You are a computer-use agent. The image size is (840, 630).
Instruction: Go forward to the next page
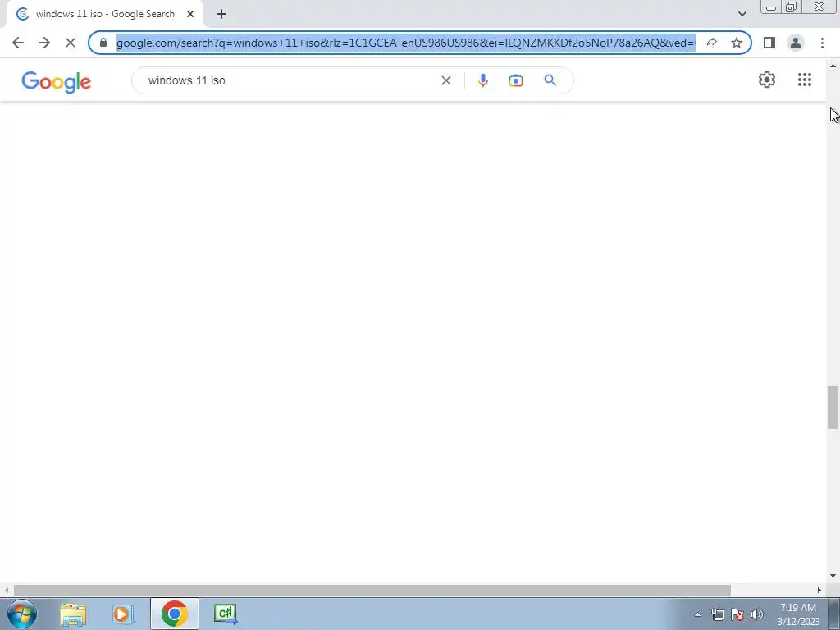44,43
